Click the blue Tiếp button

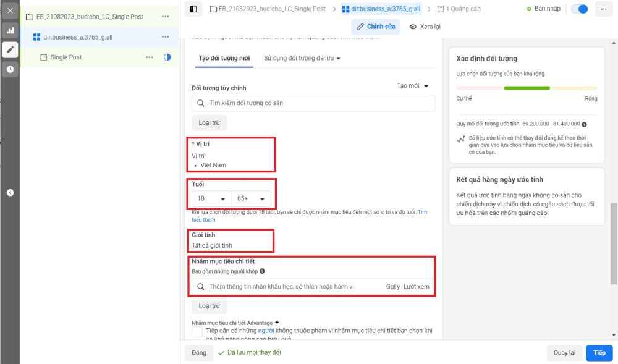(x=599, y=353)
